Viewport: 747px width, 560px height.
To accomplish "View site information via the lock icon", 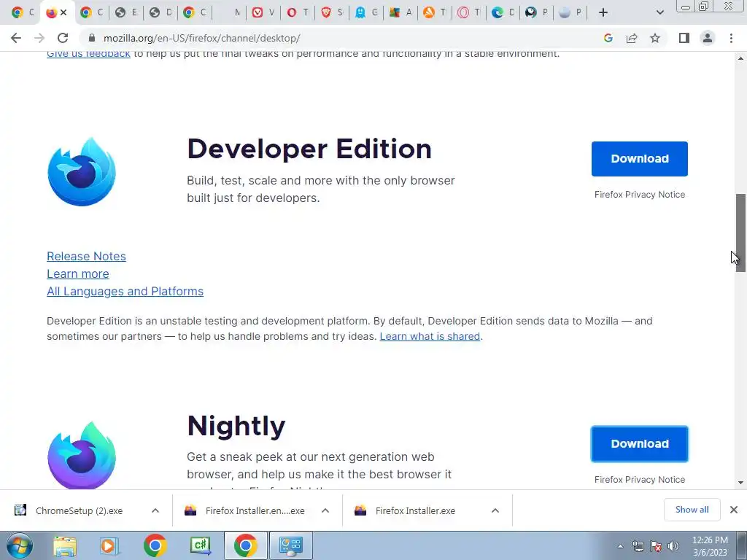I will tap(92, 38).
